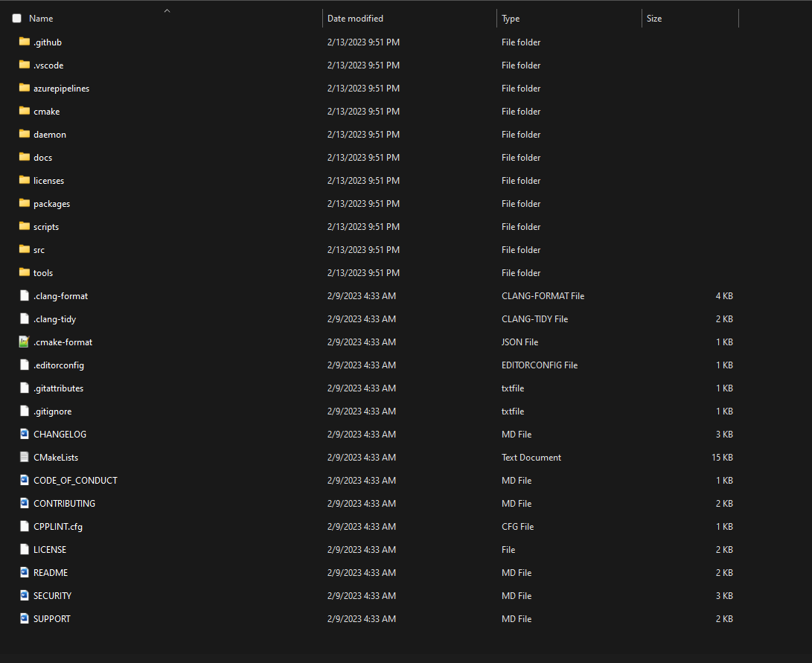
Task: Open the daemon folder icon
Action: tap(23, 134)
